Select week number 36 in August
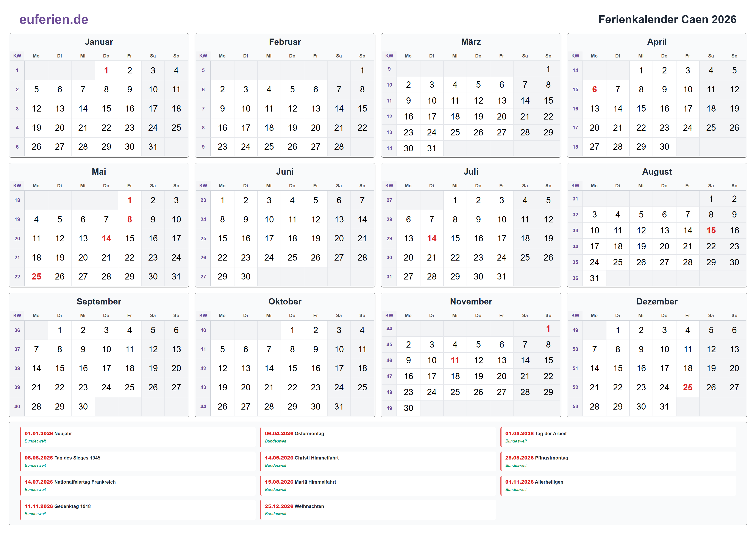This screenshot has height=534, width=756. (575, 278)
